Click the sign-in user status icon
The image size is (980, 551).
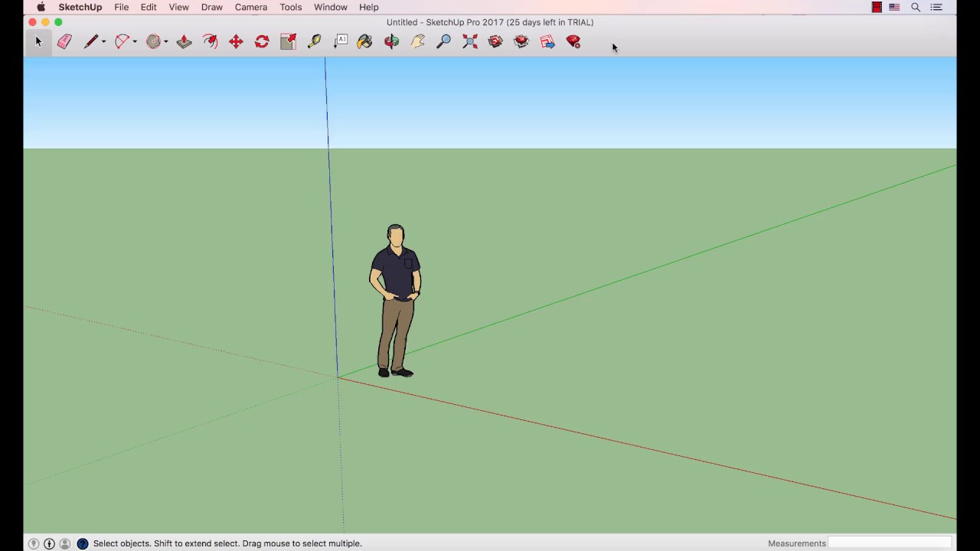[65, 543]
